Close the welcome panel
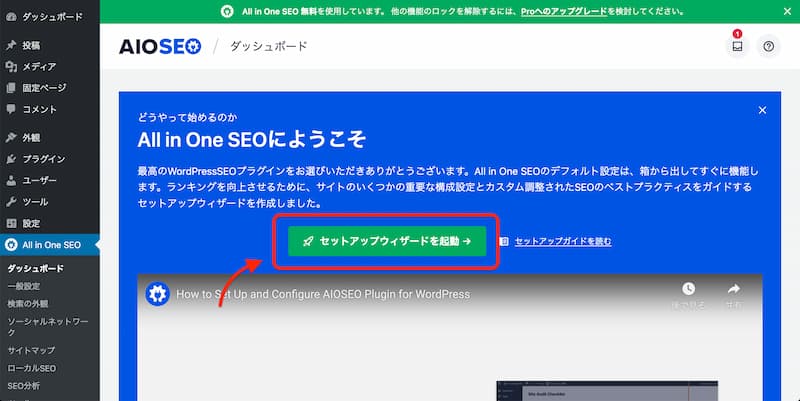800x401 pixels. (x=762, y=110)
